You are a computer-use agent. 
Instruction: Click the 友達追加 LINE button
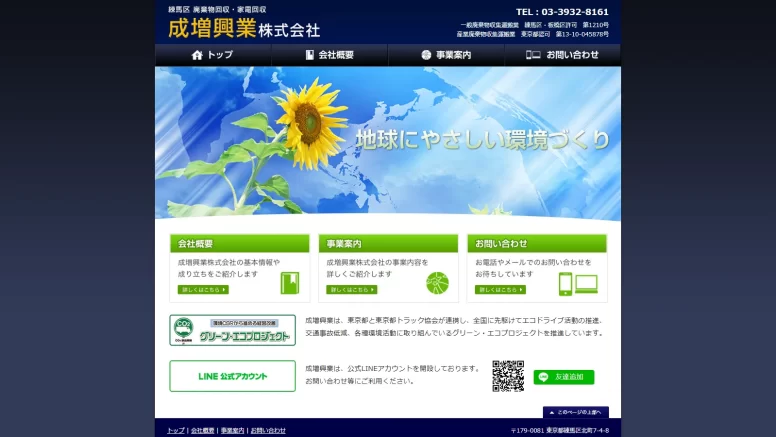(564, 377)
